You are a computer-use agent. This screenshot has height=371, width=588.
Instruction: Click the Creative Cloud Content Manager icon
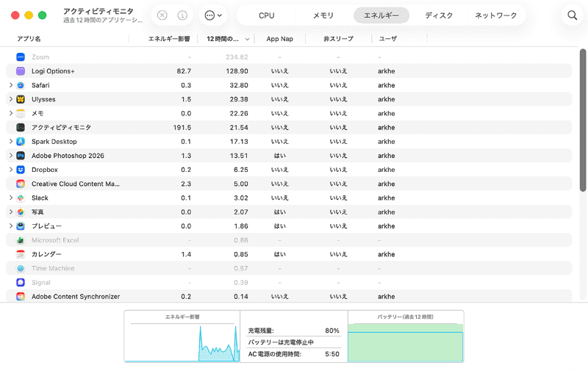21,184
